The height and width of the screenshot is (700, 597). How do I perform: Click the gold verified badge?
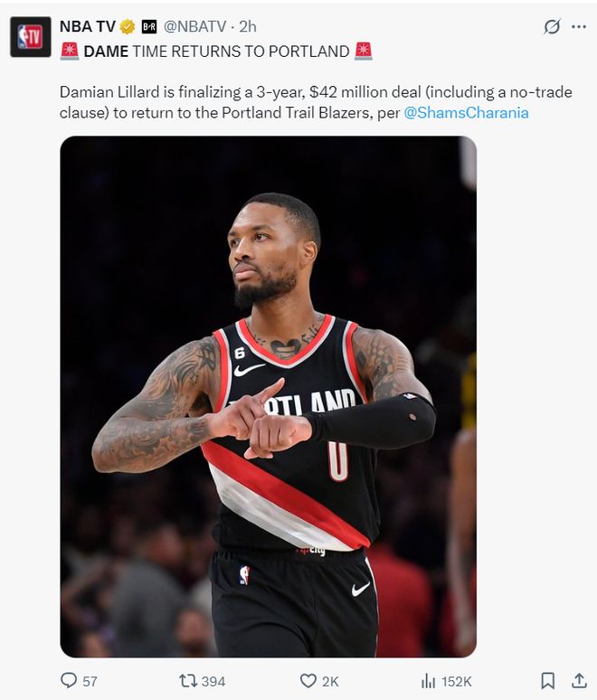pyautogui.click(x=128, y=27)
